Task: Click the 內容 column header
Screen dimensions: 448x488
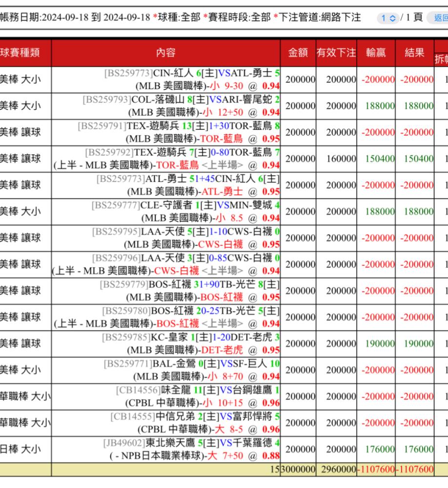Action: [165, 53]
